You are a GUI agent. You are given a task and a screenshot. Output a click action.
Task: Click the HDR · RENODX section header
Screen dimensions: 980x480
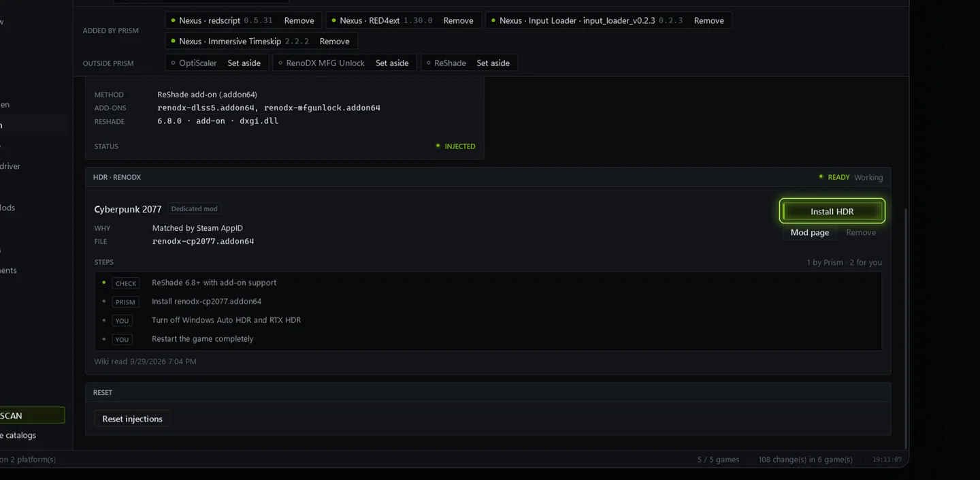tap(117, 177)
